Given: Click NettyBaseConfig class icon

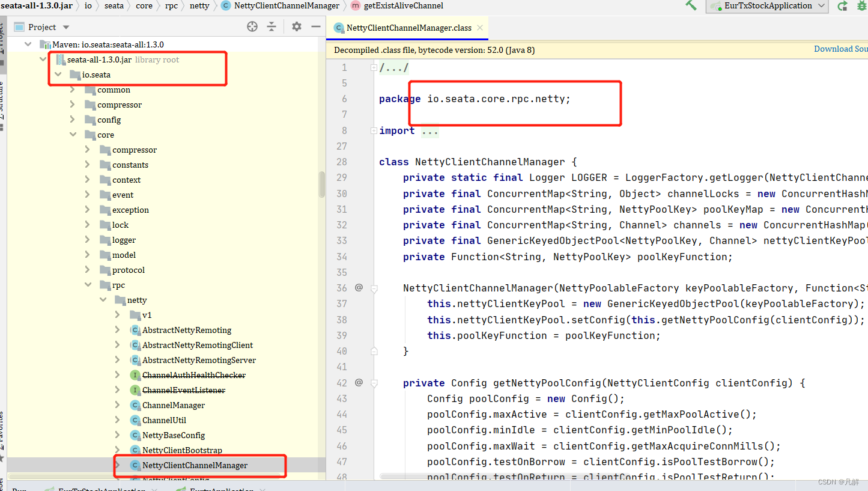Looking at the screenshot, I should pos(135,435).
